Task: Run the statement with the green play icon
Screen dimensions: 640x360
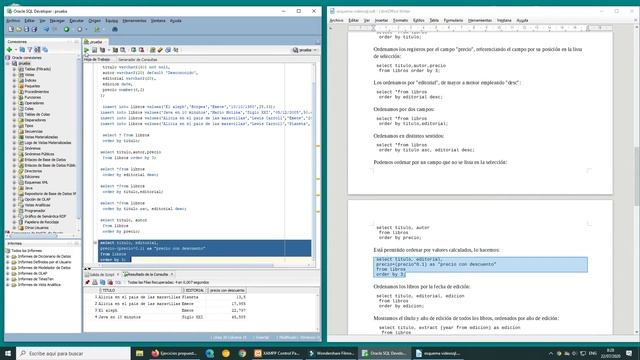Action: click(87, 50)
